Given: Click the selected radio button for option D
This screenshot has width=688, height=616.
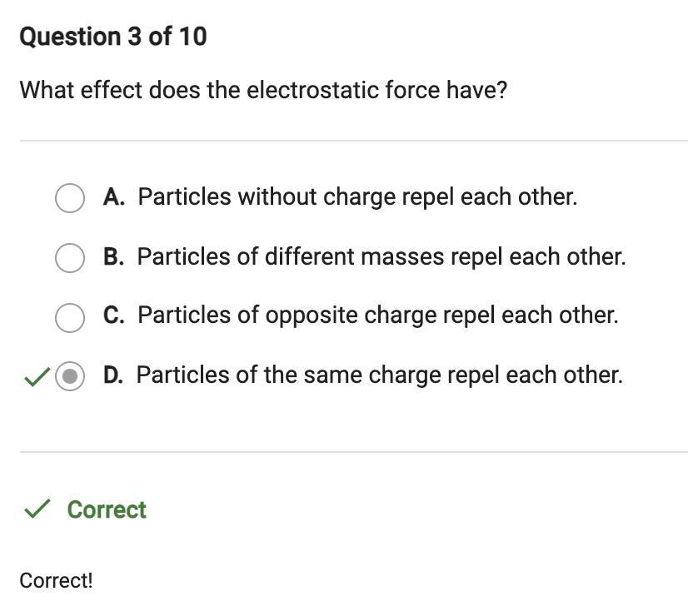Looking at the screenshot, I should (70, 376).
